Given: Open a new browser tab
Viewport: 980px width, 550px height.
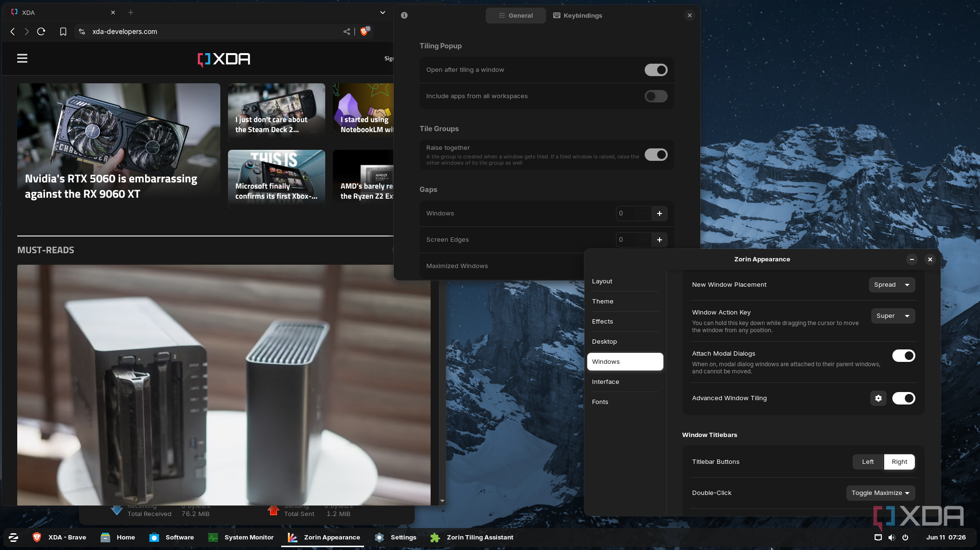Looking at the screenshot, I should [131, 12].
